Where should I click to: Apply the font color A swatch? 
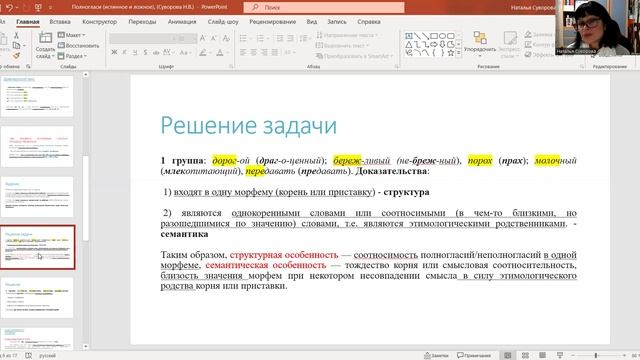(x=220, y=52)
